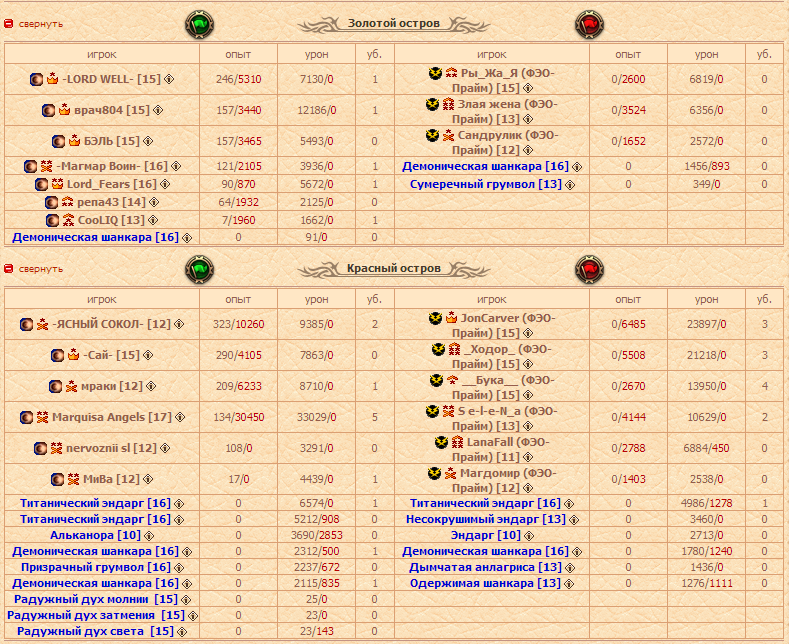Open info icon next to Призрачный грумвол [16]

[179, 568]
